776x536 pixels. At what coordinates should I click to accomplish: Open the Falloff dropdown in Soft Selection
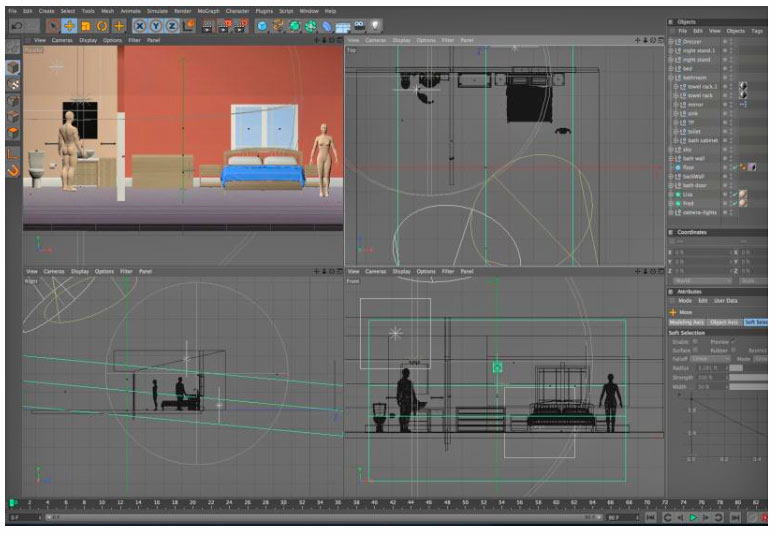(x=710, y=358)
